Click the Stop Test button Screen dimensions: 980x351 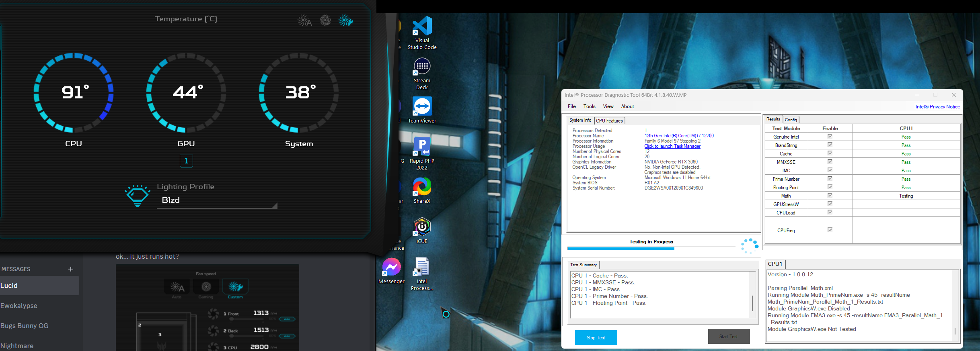click(596, 337)
